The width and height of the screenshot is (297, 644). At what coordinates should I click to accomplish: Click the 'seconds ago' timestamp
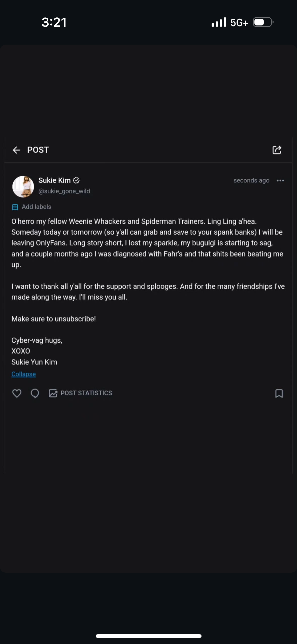[x=251, y=180]
